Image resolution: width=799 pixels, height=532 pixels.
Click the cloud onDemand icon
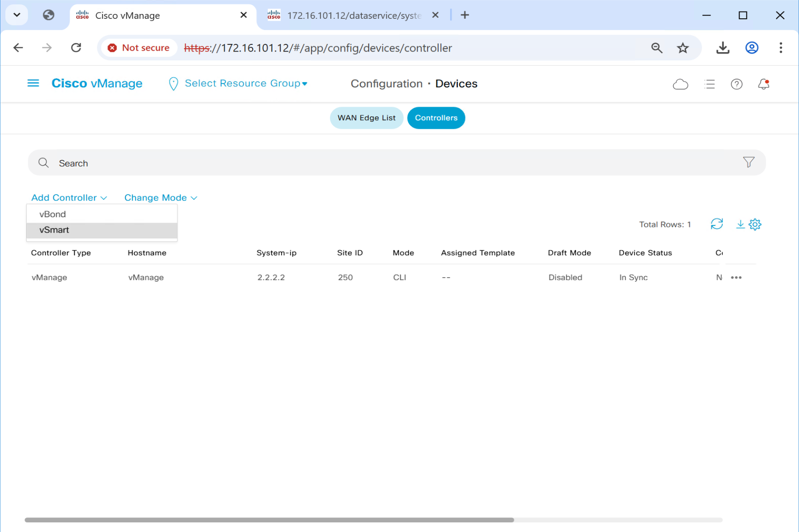[x=680, y=84]
